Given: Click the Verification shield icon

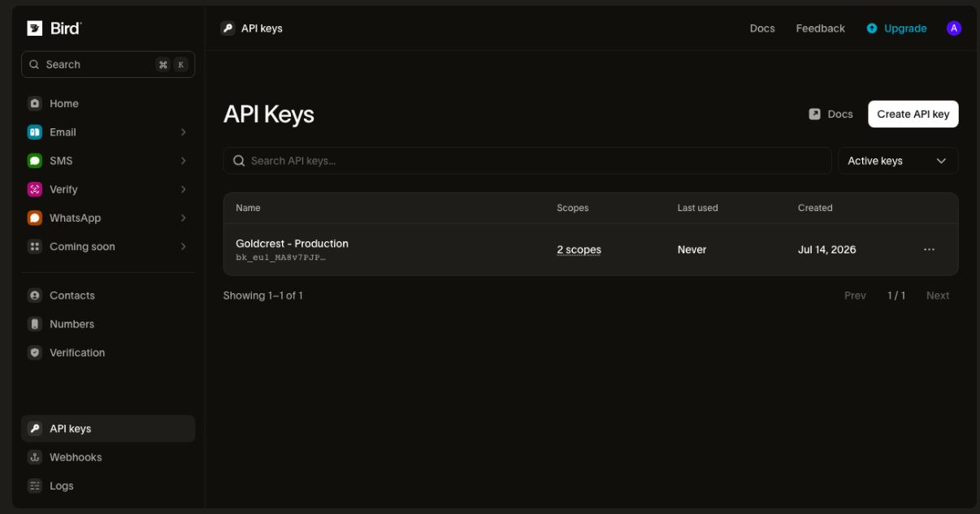Looking at the screenshot, I should click(34, 352).
